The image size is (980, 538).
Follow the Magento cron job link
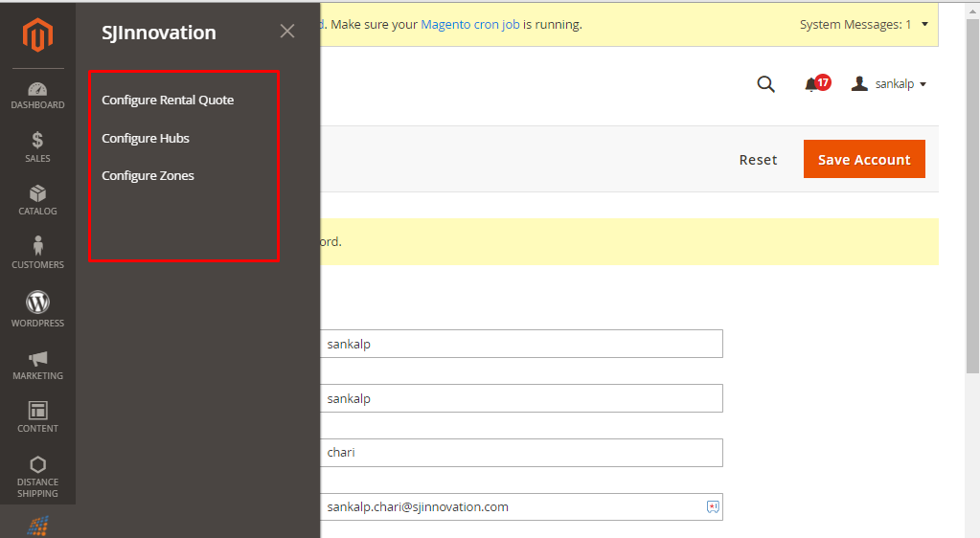470,24
